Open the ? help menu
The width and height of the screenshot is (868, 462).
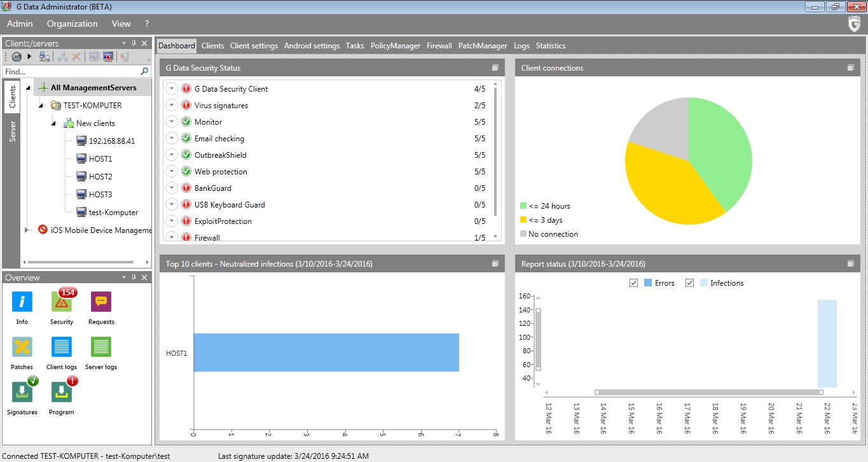[147, 24]
